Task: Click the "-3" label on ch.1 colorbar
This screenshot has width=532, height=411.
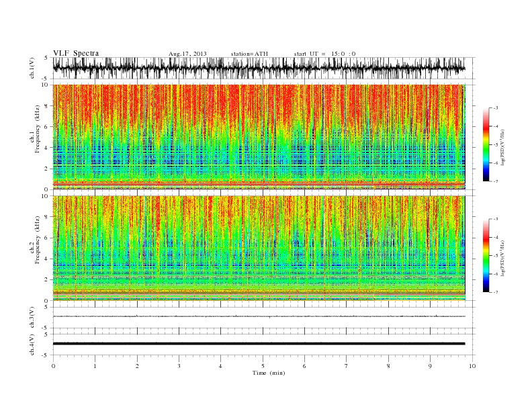Action: [496, 108]
